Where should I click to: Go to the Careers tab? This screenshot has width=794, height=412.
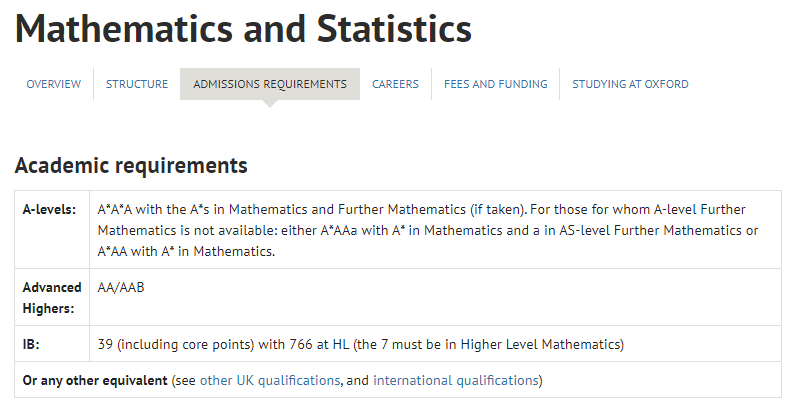point(395,84)
